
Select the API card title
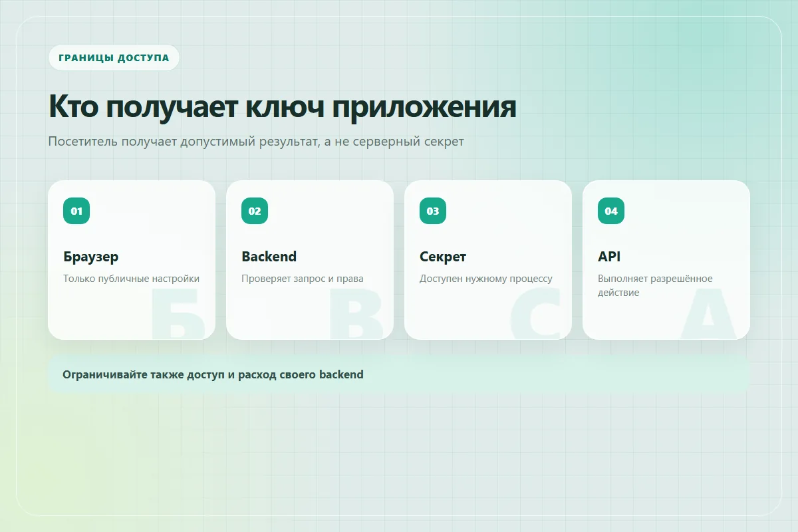[x=609, y=257]
